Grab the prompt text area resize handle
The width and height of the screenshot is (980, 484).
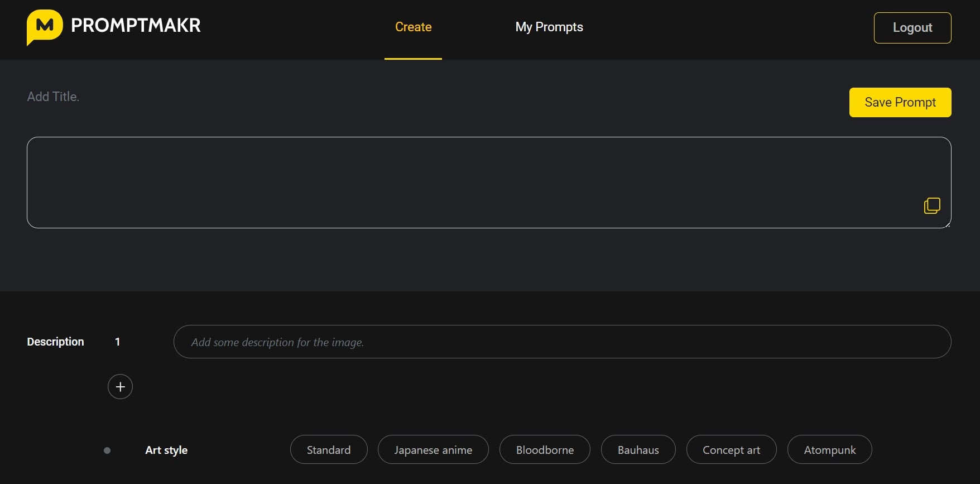click(948, 225)
